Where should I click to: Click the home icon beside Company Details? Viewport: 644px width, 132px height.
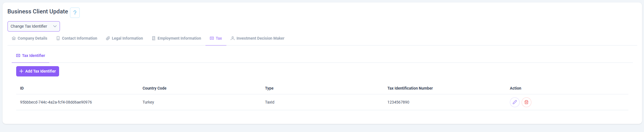tap(14, 38)
